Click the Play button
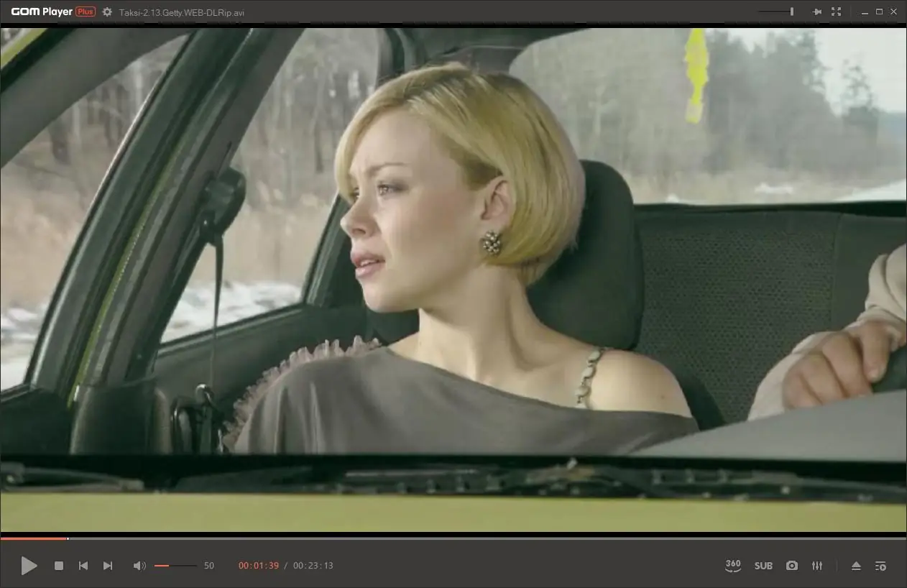This screenshot has width=907, height=588. pos(29,566)
